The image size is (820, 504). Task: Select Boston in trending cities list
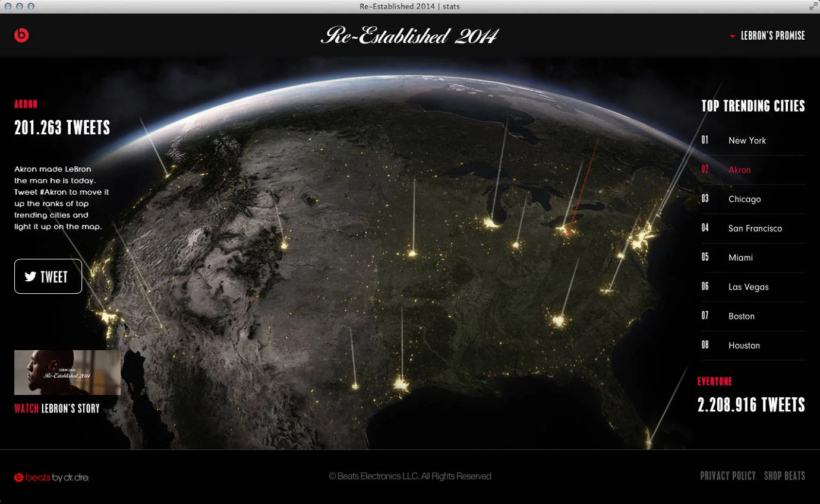753,316
